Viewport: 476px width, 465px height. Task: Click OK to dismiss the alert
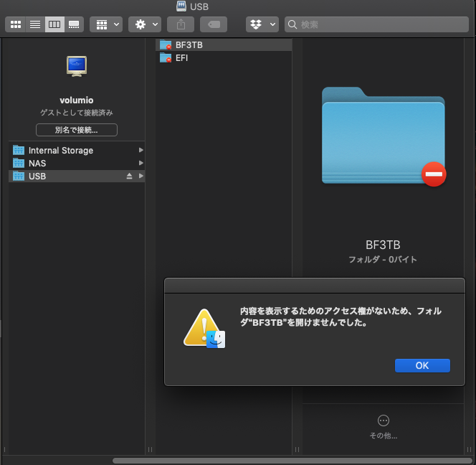pos(422,365)
